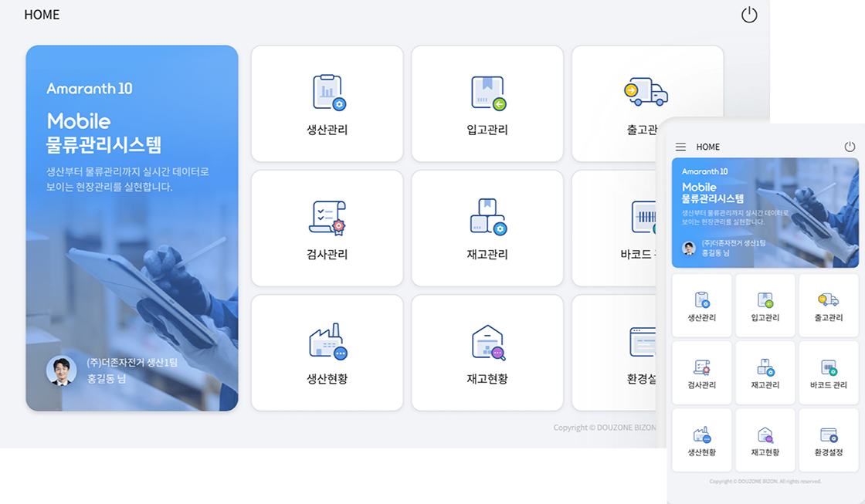The image size is (865, 504).
Task: Click the power icon in mobile header
Action: coord(850,147)
